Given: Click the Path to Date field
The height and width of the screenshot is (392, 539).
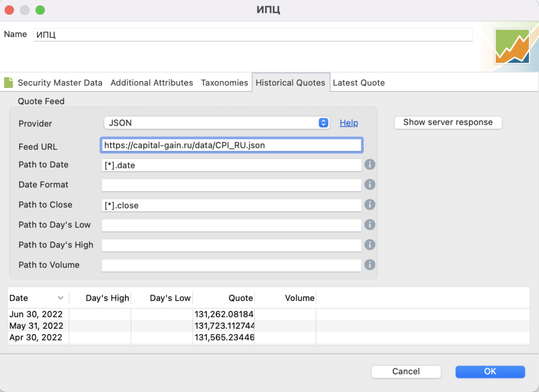Looking at the screenshot, I should coord(232,165).
